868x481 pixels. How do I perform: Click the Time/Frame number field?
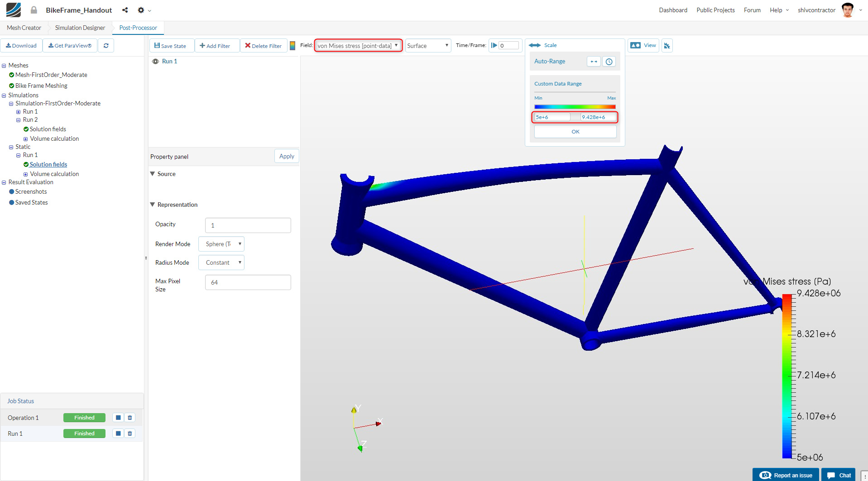pyautogui.click(x=509, y=46)
